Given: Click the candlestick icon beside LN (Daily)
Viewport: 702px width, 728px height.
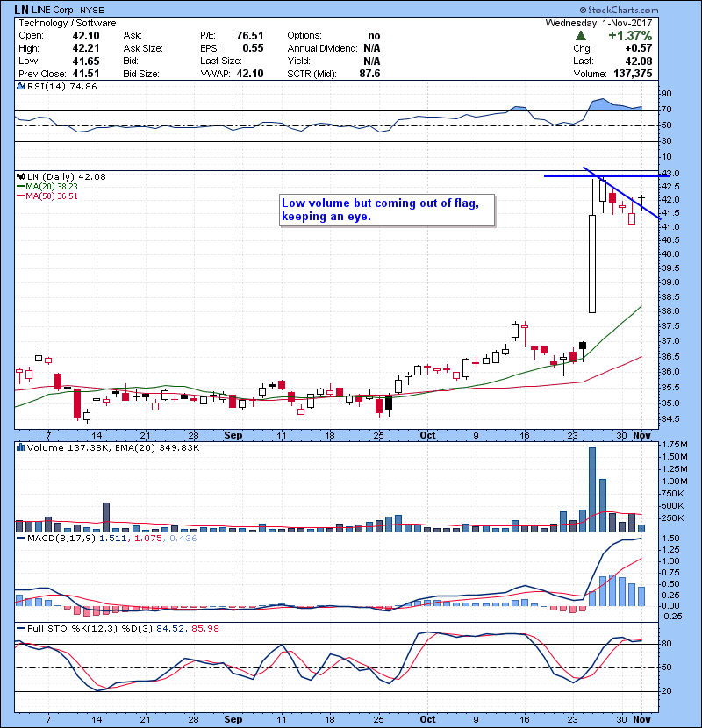Looking at the screenshot, I should point(20,176).
